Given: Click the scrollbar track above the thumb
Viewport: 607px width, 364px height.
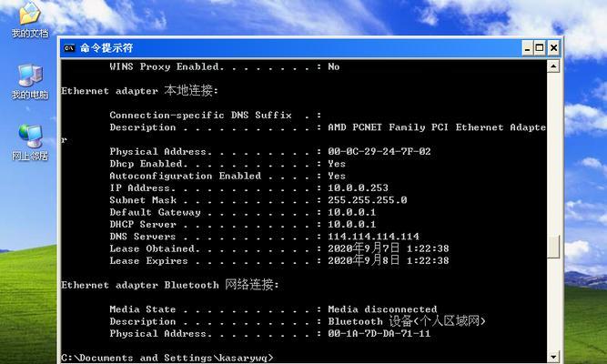Looking at the screenshot, I should click(553, 154).
